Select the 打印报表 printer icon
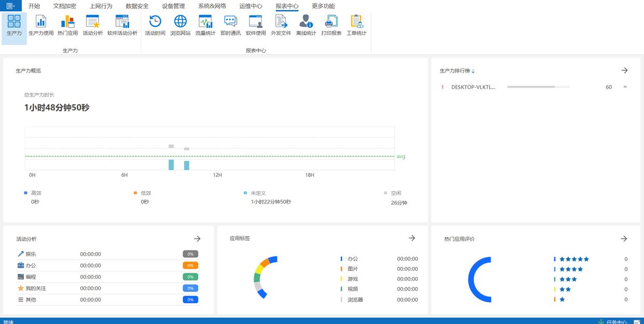 331,25
